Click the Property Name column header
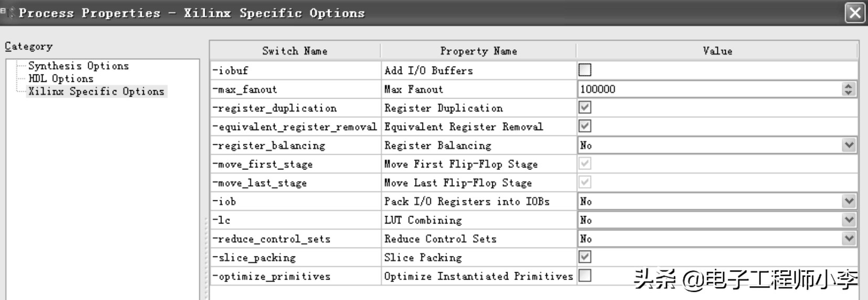 478,51
